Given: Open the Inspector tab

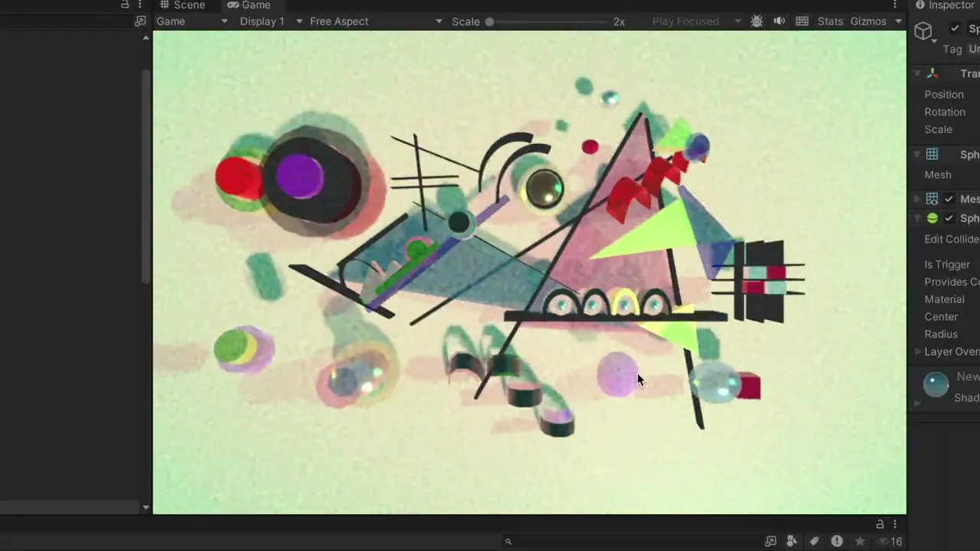Looking at the screenshot, I should (x=945, y=5).
